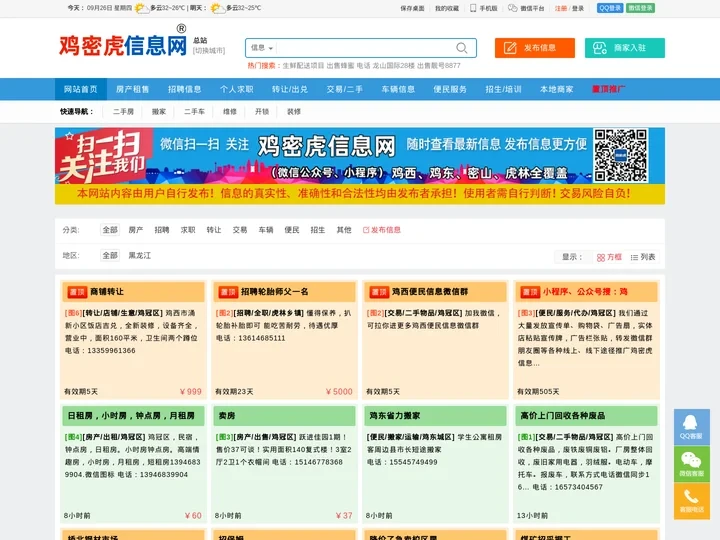
Task: Open the 转让/出兑 navigation tab
Action: click(x=290, y=89)
